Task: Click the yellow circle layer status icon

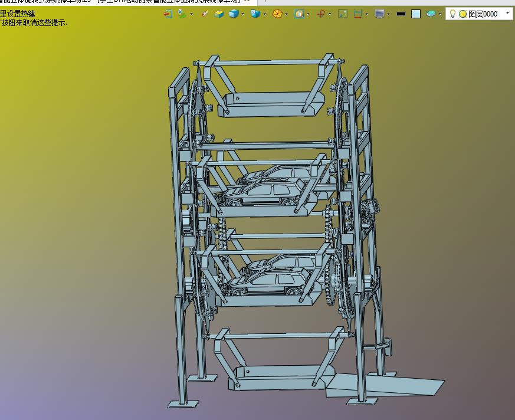Action: 462,14
